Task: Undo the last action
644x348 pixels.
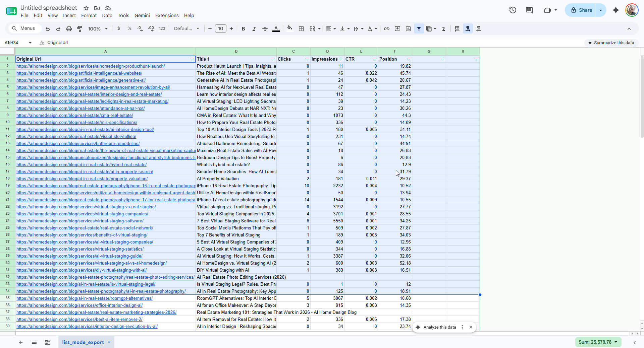Action: [x=48, y=29]
